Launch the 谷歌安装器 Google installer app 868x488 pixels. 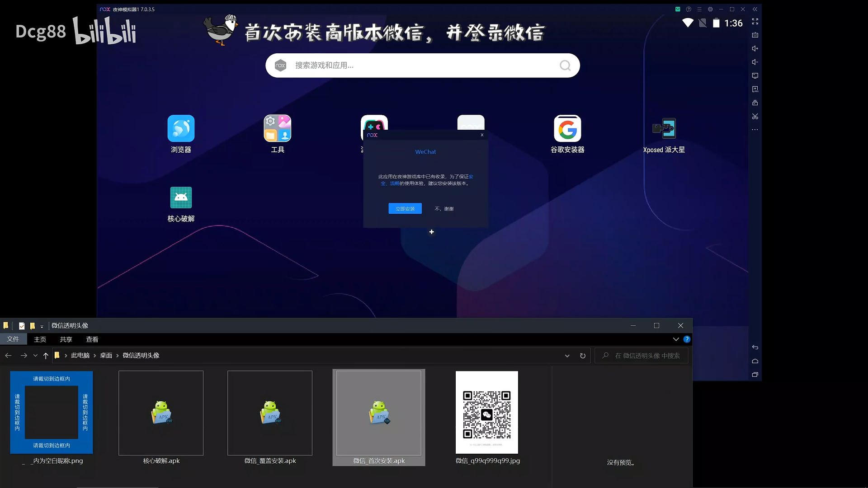[x=567, y=128]
